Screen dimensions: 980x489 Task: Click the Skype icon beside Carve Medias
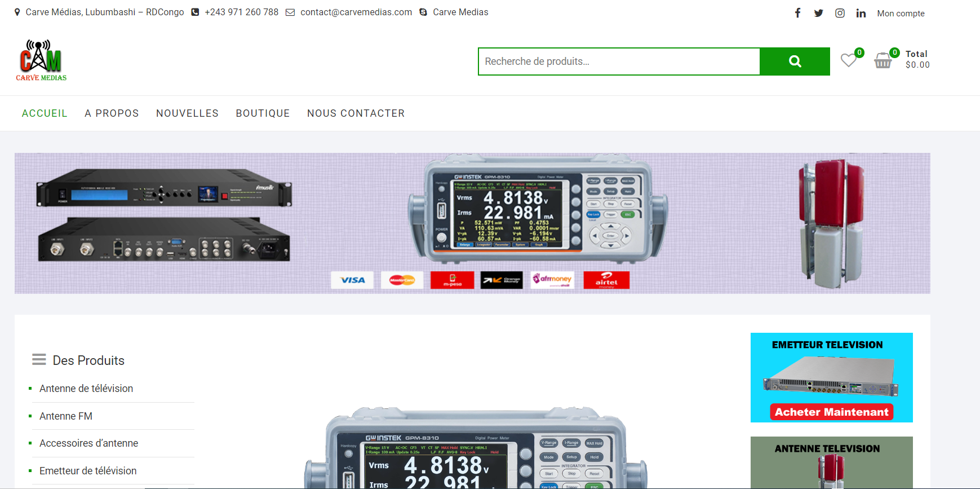(x=423, y=12)
